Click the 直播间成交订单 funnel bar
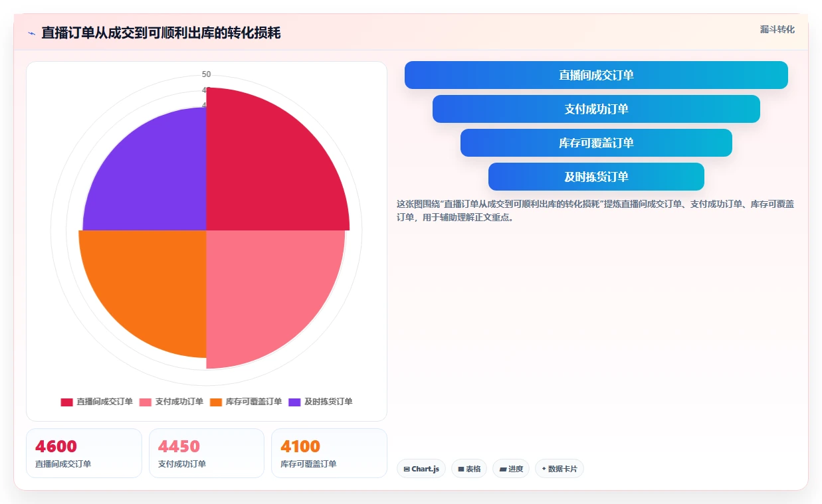This screenshot has height=504, width=822. coord(596,75)
